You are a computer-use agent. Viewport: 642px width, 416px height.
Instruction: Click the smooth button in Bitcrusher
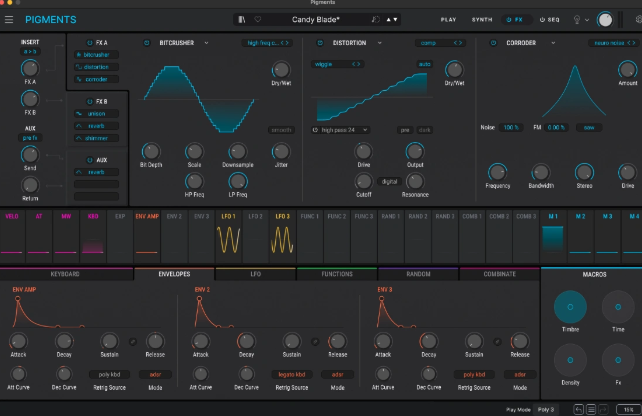coord(280,129)
